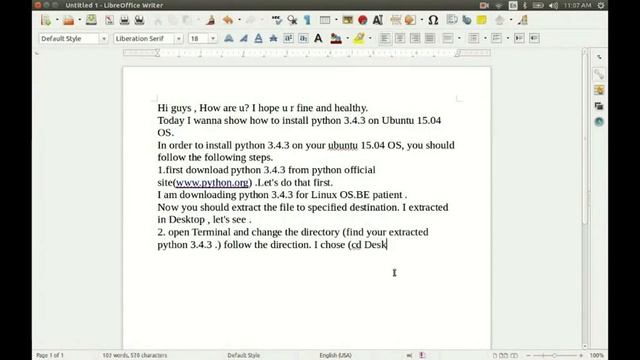Toggle Underline formatting
Image resolution: width=640 pixels, height=360 pixels.
click(x=258, y=38)
